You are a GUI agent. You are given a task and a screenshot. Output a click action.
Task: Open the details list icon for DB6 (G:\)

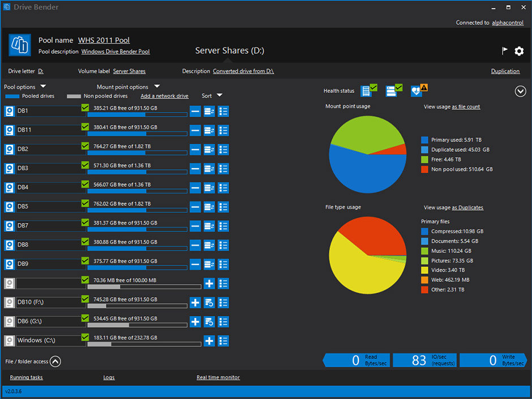click(x=223, y=321)
